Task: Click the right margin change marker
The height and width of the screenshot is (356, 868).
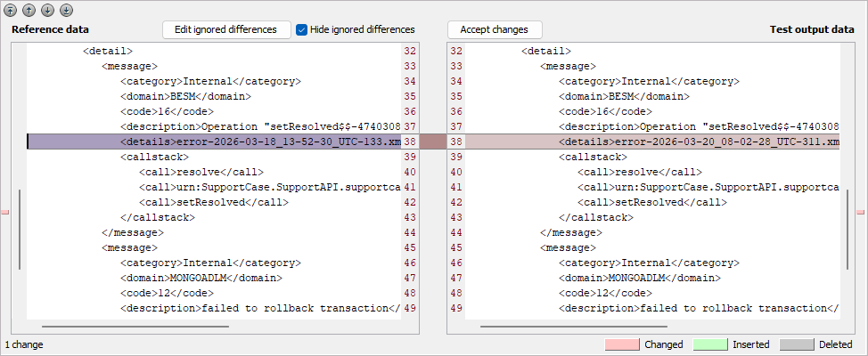Action: 861,212
